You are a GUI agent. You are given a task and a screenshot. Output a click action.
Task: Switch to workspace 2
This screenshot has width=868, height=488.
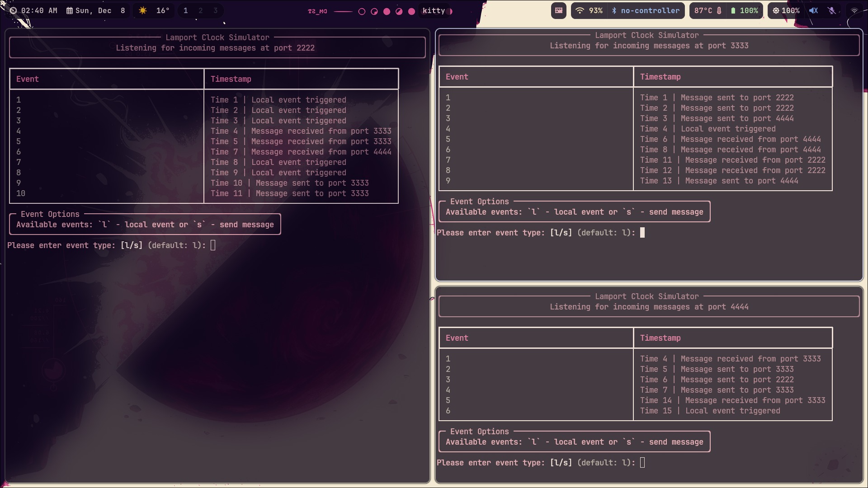[x=200, y=10]
